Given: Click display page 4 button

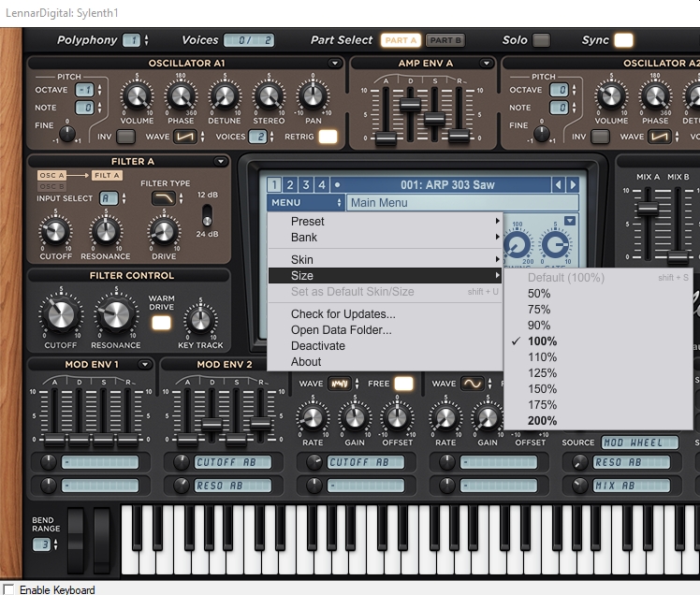Looking at the screenshot, I should point(321,185).
